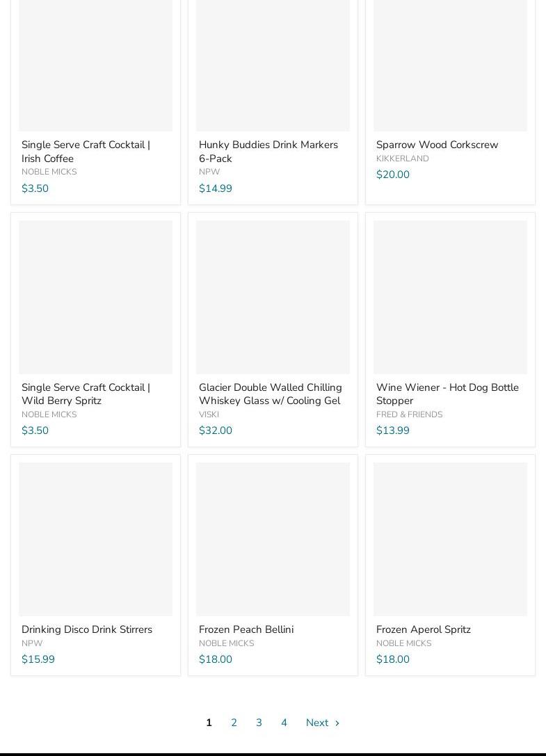546x756 pixels.
Task: Open Single Serve Craft Cocktail Irish Coffee
Action: (86, 152)
